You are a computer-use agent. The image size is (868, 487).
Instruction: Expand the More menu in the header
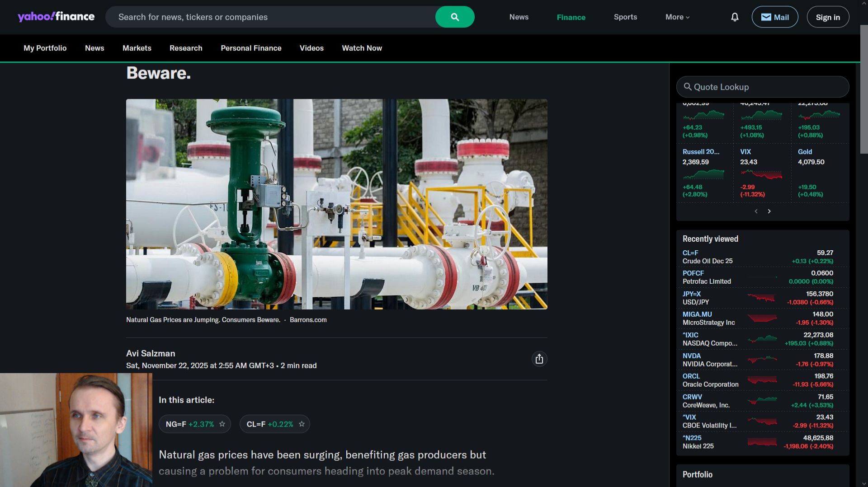pyautogui.click(x=677, y=17)
